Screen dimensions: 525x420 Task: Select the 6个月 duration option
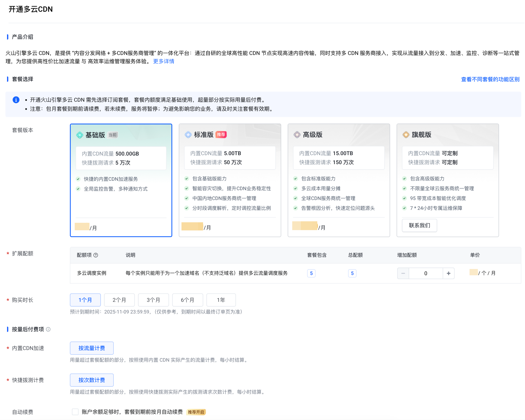pos(187,300)
